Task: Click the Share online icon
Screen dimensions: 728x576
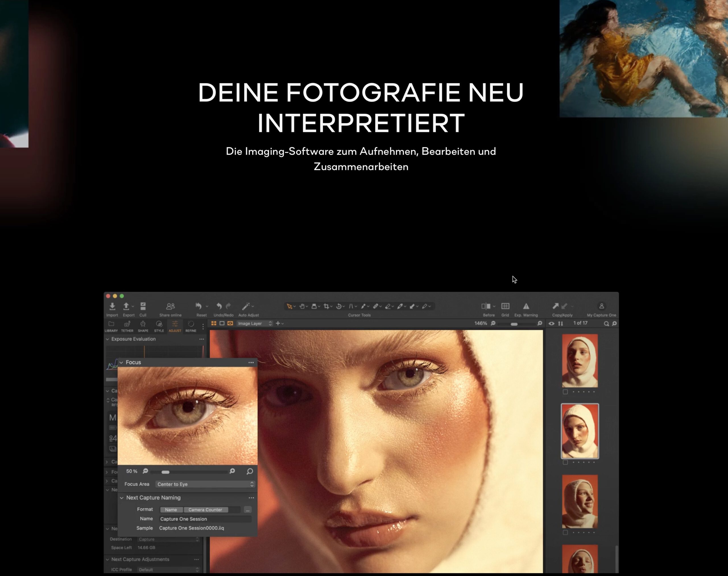Action: point(170,306)
